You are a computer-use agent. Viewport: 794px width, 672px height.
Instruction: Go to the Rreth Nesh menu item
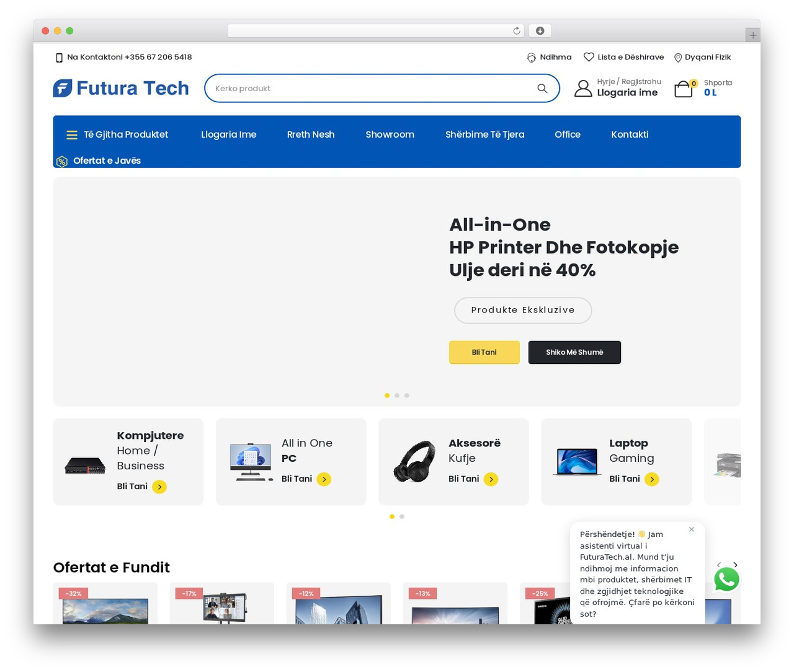coord(311,135)
